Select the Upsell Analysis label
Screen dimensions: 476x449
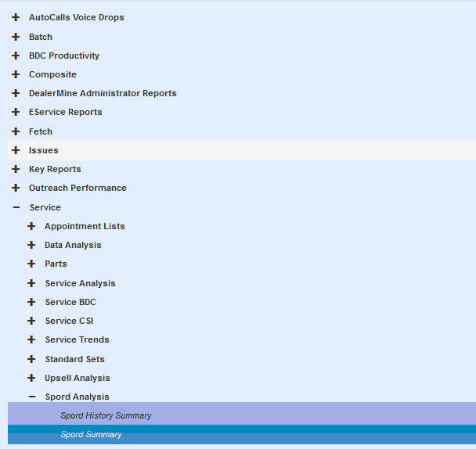pyautogui.click(x=78, y=378)
